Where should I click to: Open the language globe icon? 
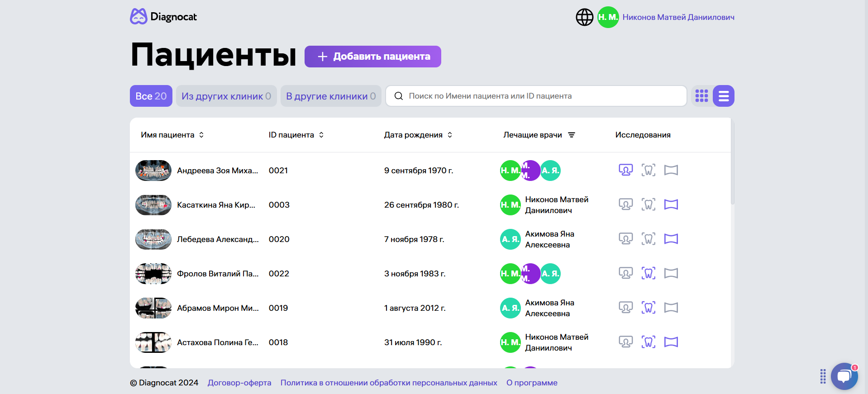[x=584, y=17]
